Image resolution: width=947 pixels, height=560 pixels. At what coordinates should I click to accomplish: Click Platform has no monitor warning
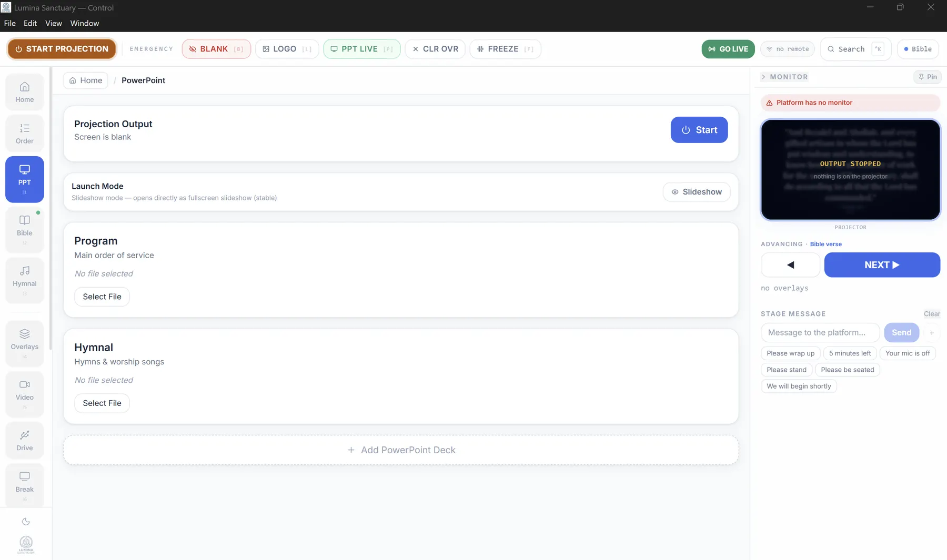(x=850, y=103)
